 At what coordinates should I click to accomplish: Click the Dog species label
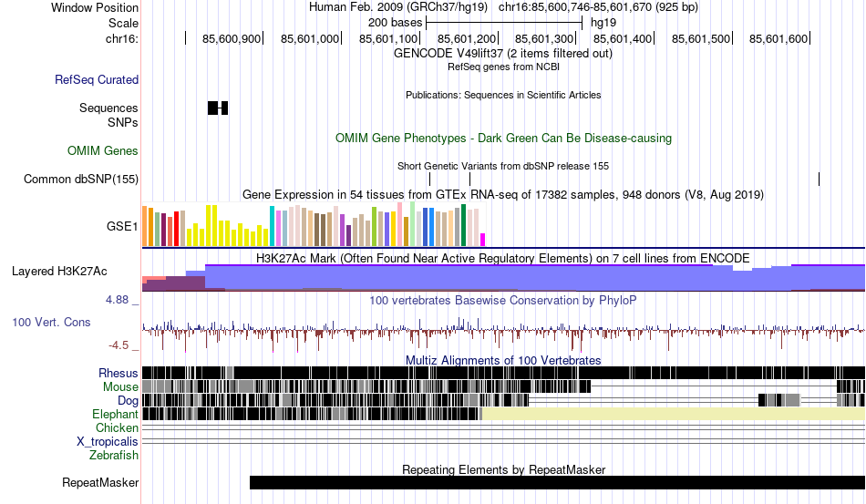click(128, 401)
